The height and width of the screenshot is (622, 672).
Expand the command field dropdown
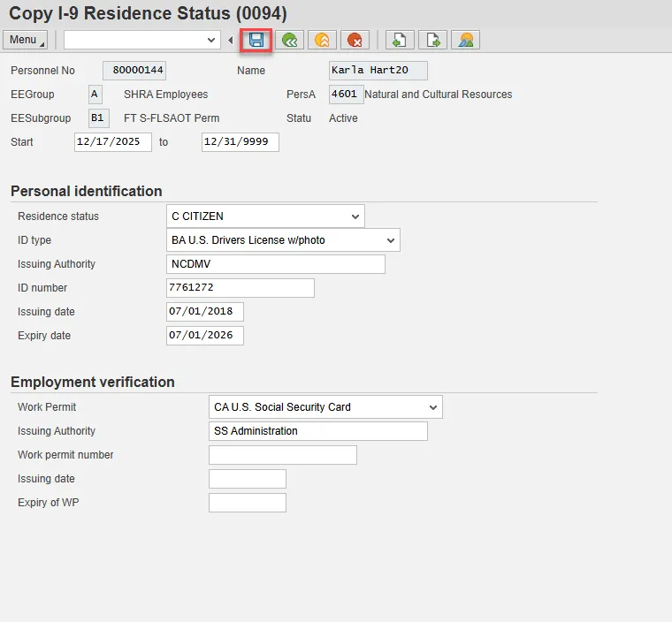coord(211,40)
